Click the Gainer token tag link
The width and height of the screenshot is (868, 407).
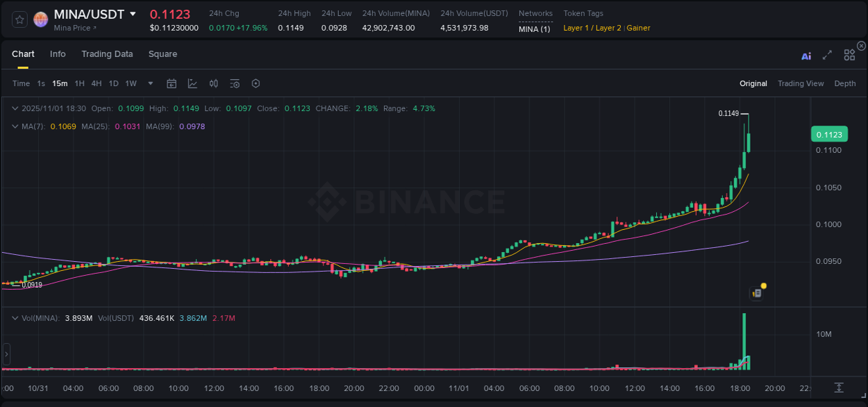point(637,28)
